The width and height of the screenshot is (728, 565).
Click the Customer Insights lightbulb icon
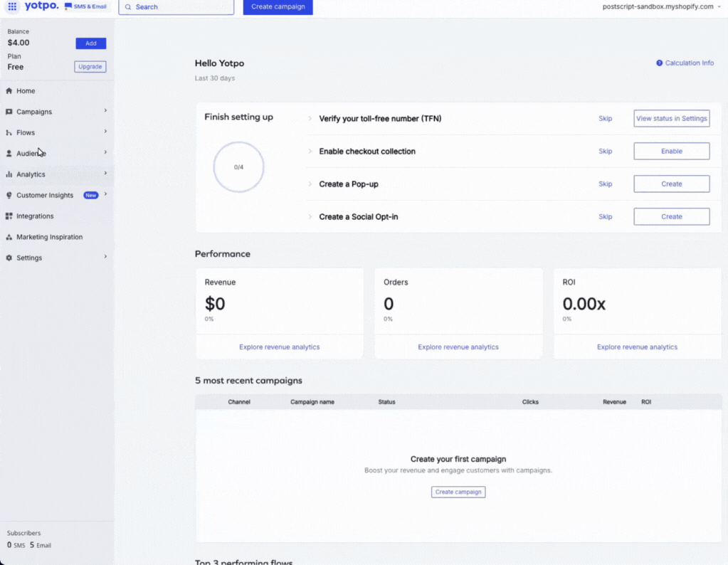9,196
